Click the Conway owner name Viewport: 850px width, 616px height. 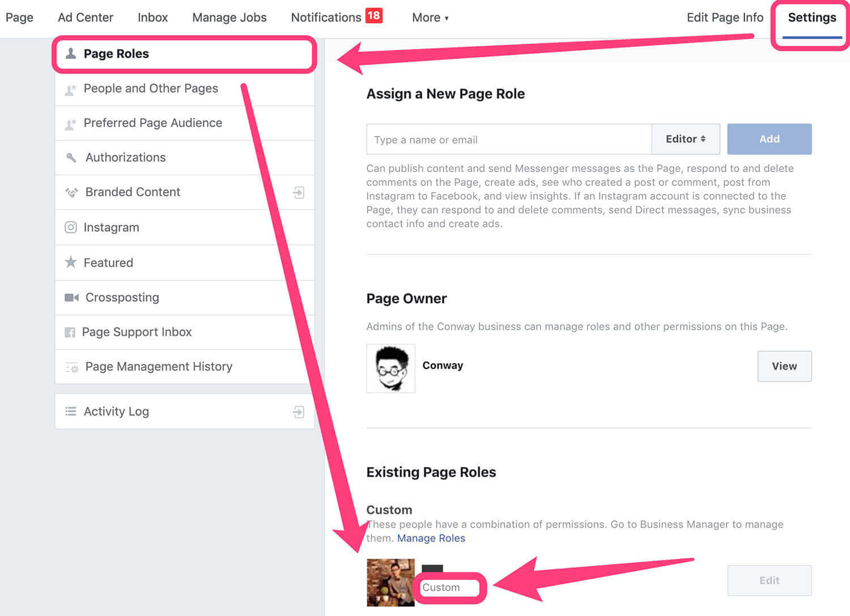point(443,366)
